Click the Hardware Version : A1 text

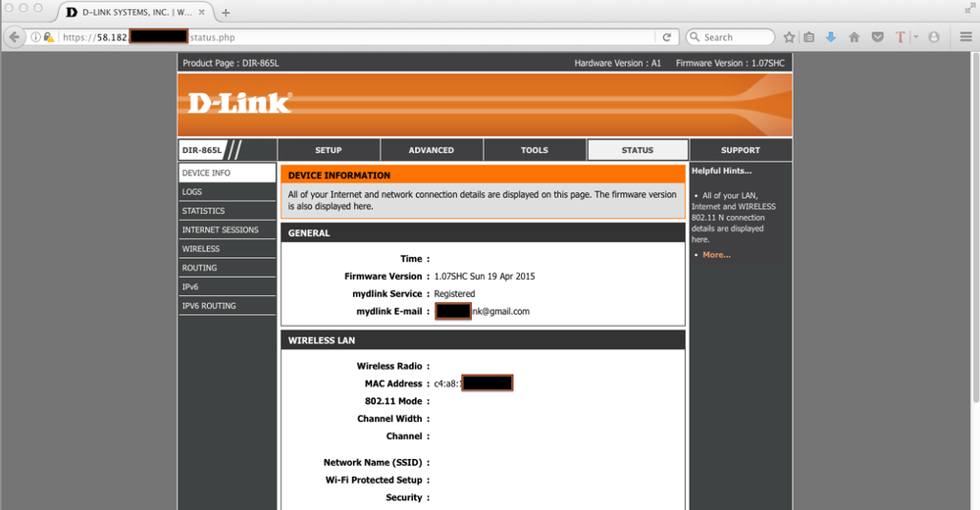(x=617, y=63)
